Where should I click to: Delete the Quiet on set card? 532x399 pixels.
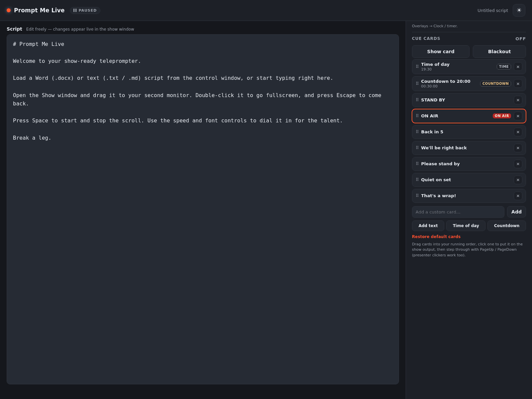(518, 180)
